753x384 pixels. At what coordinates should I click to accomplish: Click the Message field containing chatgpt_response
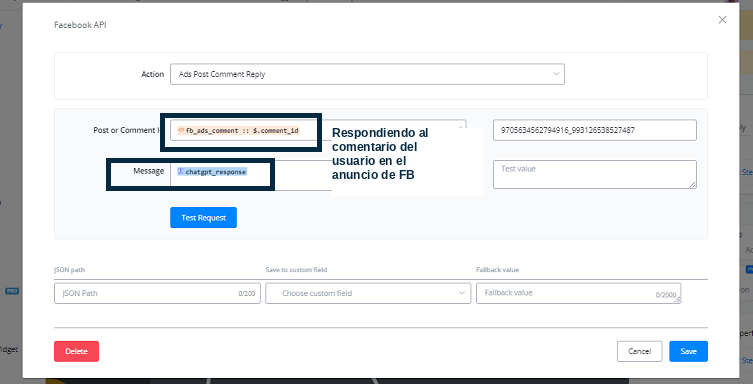251,175
